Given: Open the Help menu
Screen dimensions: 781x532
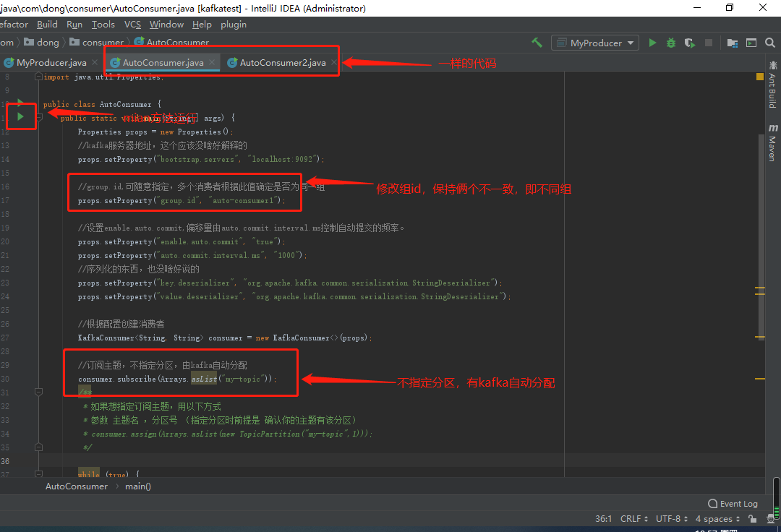Looking at the screenshot, I should coord(202,25).
